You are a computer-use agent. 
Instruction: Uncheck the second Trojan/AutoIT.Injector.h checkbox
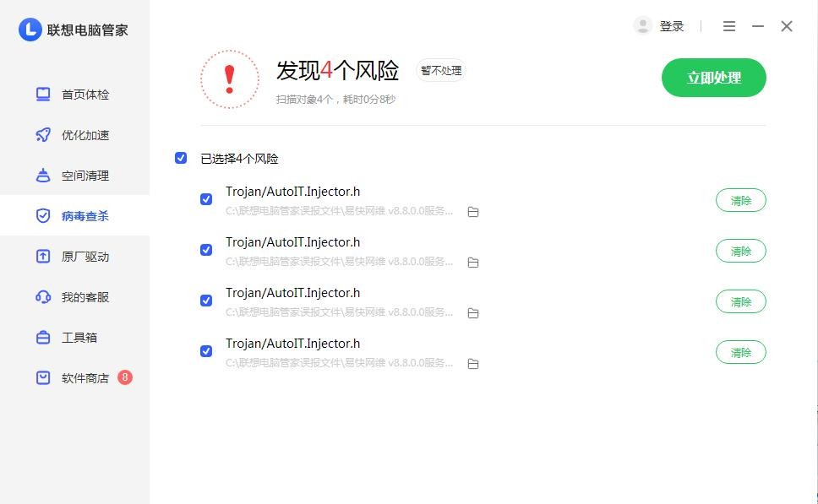tap(206, 250)
